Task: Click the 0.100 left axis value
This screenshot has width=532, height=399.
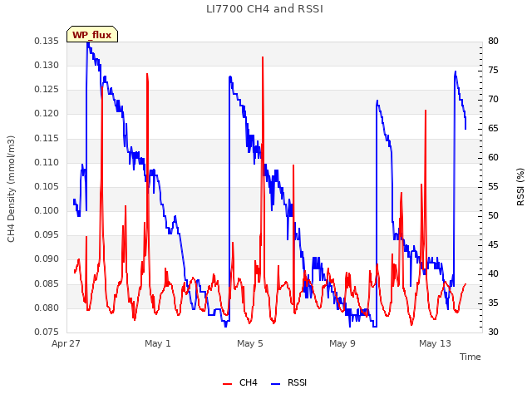Action: 47,210
